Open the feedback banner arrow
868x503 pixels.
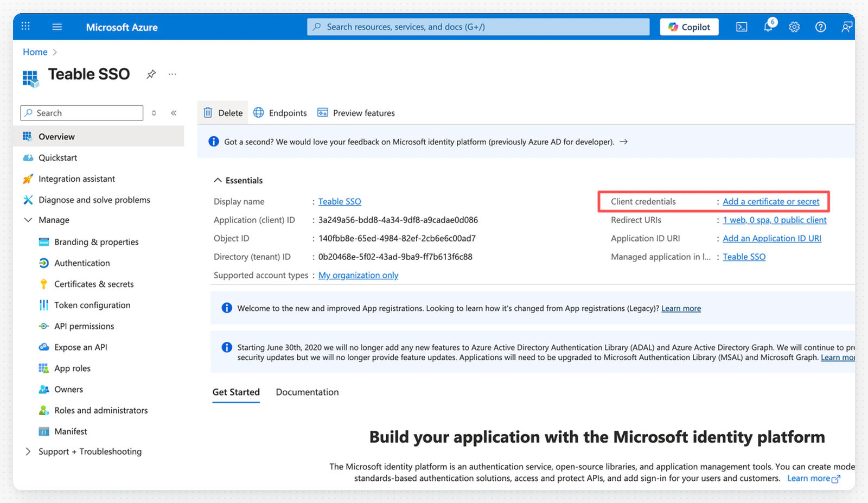[x=624, y=142]
